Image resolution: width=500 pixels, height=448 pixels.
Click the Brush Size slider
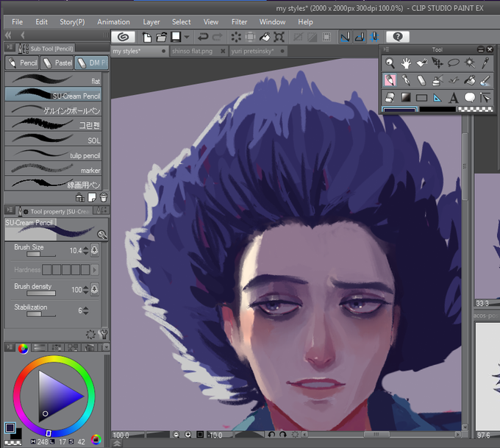click(x=41, y=255)
